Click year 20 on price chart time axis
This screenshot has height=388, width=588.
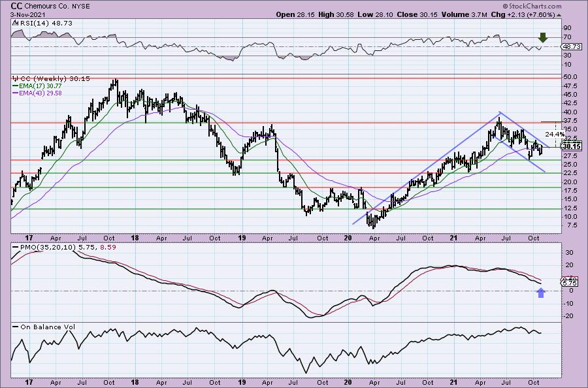(x=348, y=238)
